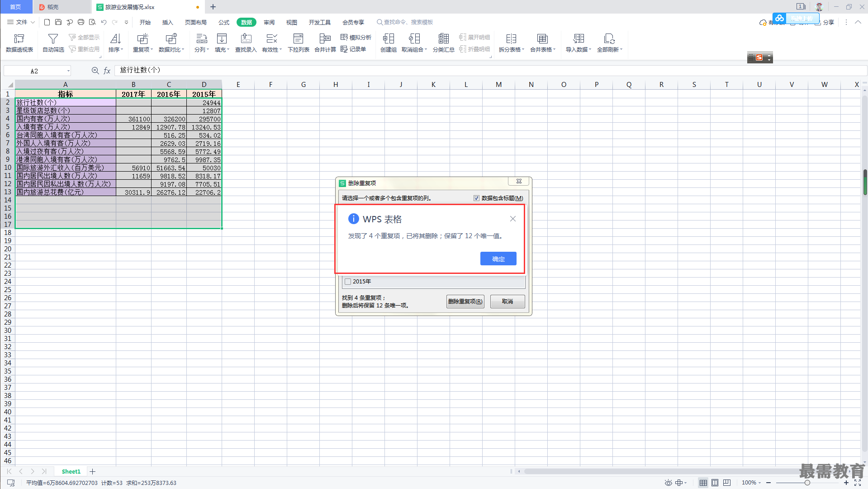The image size is (868, 489).
Task: Open the 页面布局 ribbon tab
Action: point(196,22)
